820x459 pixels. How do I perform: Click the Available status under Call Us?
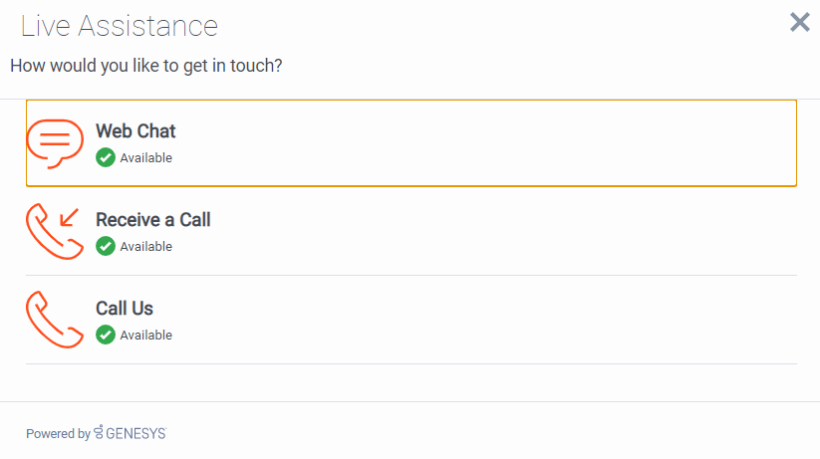tap(146, 335)
